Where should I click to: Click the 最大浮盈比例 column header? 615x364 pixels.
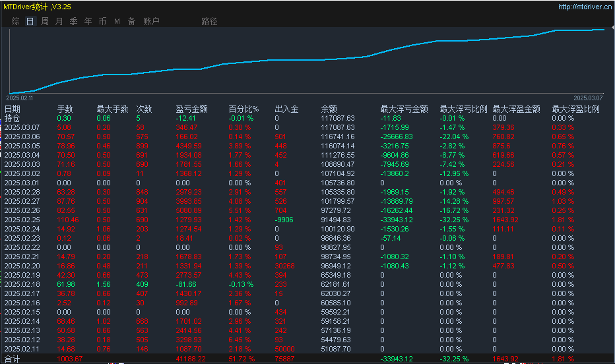pos(576,109)
